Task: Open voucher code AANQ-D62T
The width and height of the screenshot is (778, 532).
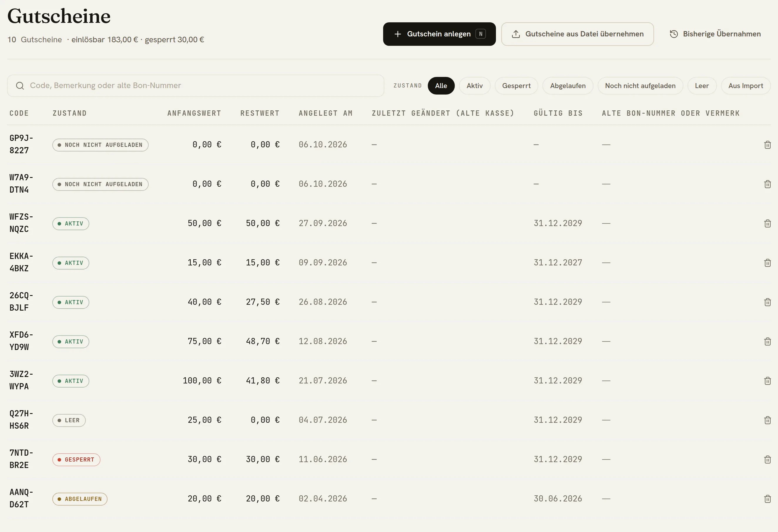Action: pyautogui.click(x=21, y=499)
